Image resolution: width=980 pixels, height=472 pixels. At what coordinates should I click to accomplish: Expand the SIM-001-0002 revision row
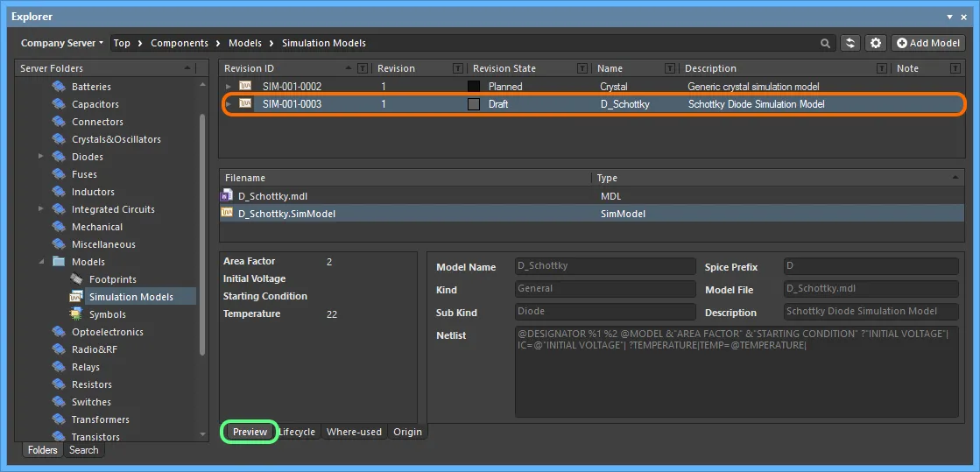click(229, 87)
